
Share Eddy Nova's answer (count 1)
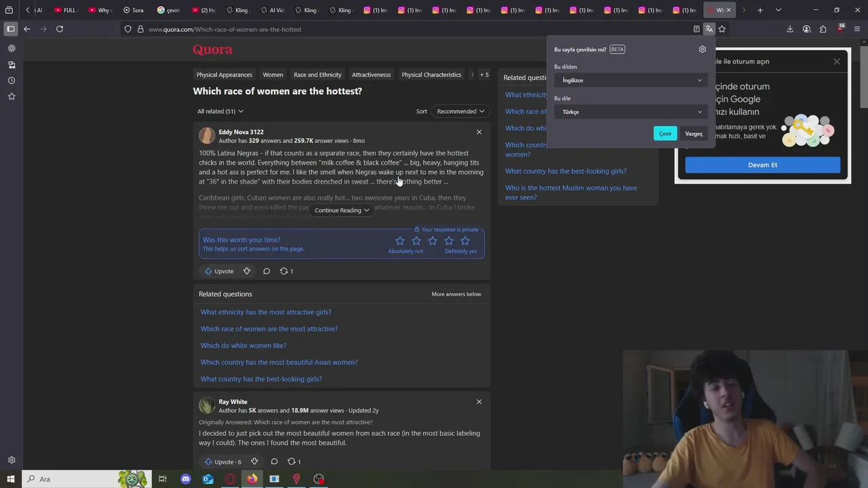[287, 271]
